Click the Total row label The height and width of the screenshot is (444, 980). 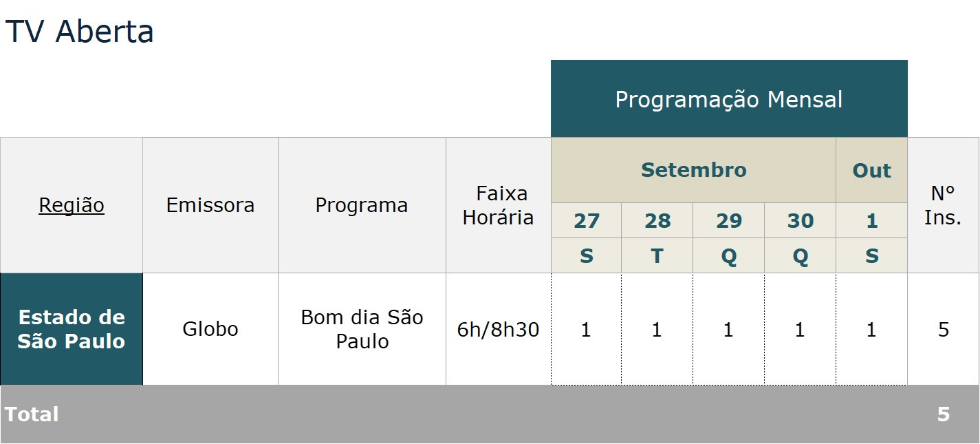(32, 414)
